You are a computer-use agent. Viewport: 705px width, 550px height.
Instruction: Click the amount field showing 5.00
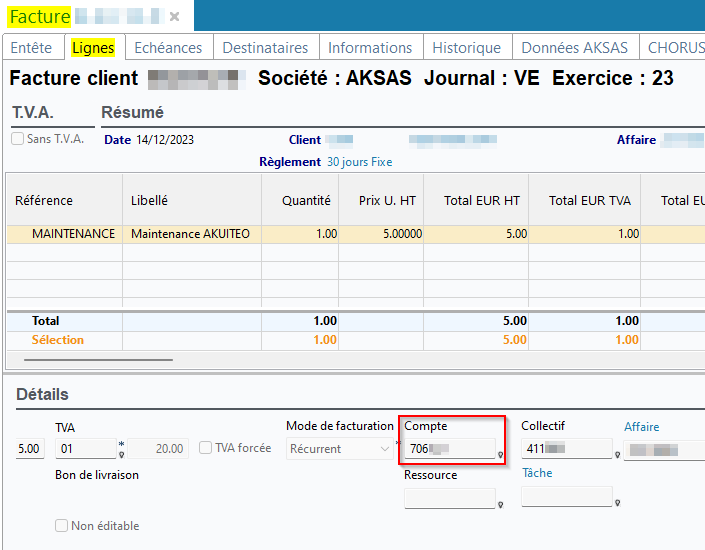point(30,449)
